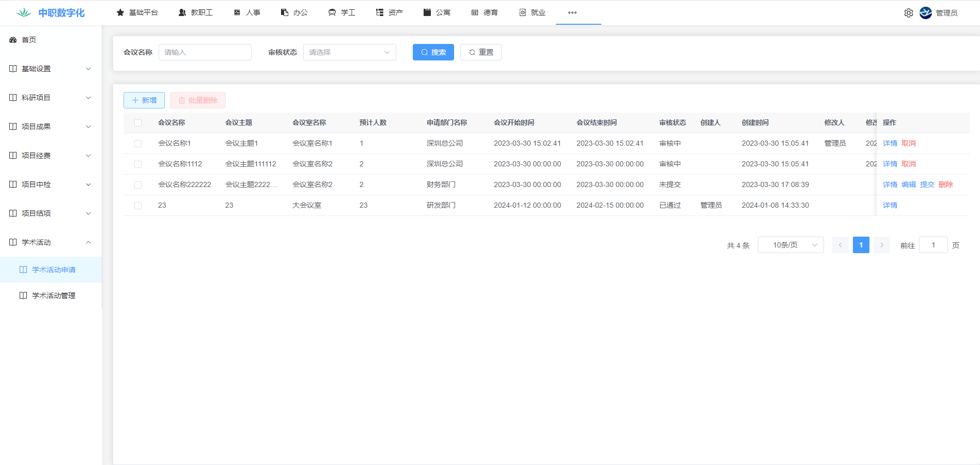Image resolution: width=980 pixels, height=465 pixels.
Task: Click the 资产 list icon
Action: [380, 12]
